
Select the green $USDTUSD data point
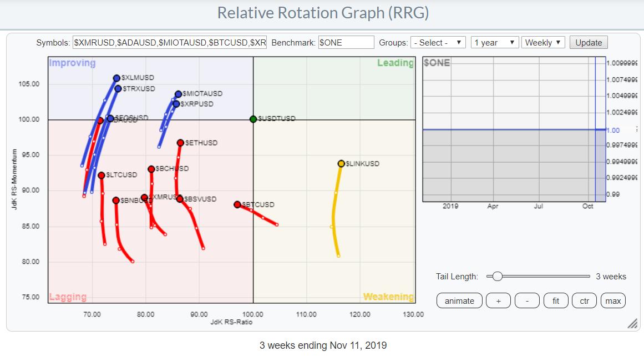(x=253, y=119)
